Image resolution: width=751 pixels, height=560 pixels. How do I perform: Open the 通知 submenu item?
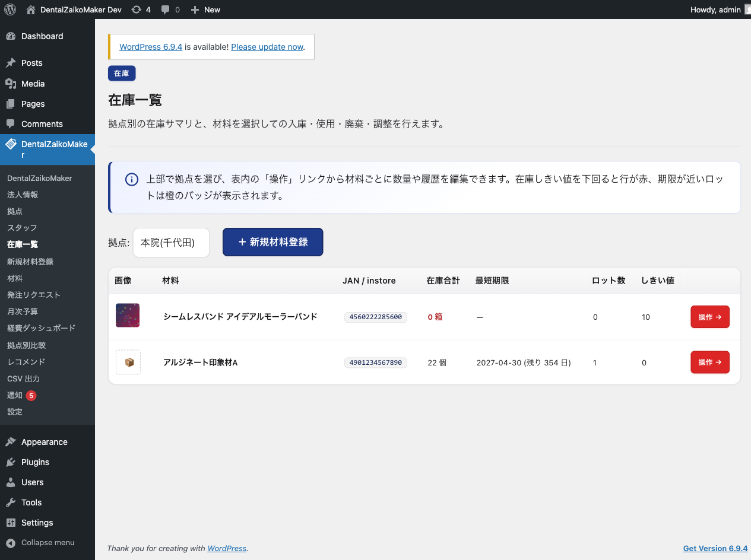coord(15,395)
